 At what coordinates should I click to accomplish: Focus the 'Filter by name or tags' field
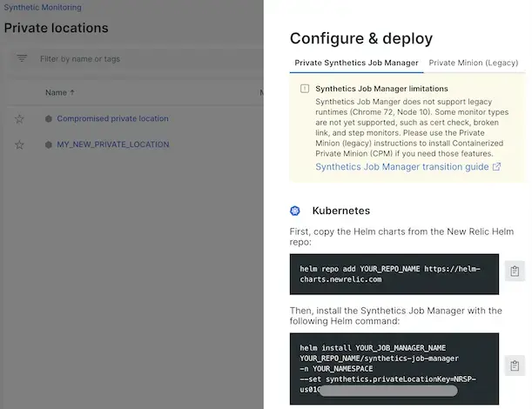pyautogui.click(x=131, y=59)
